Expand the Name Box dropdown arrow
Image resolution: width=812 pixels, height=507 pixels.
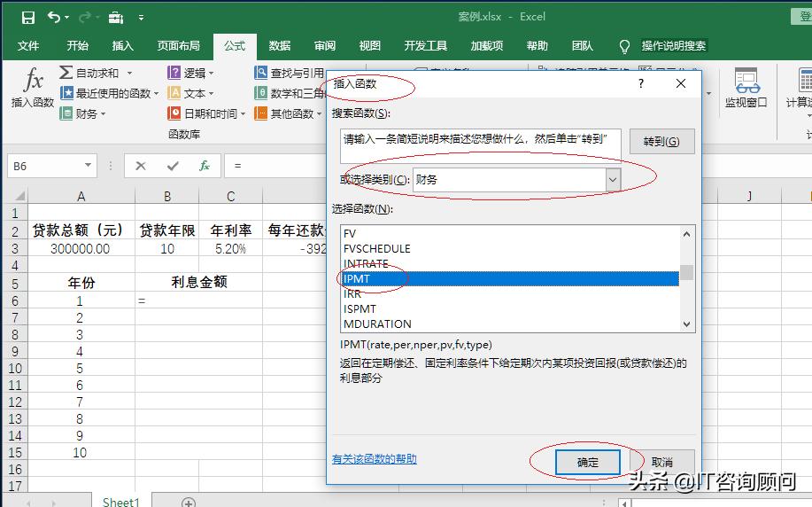[x=88, y=166]
